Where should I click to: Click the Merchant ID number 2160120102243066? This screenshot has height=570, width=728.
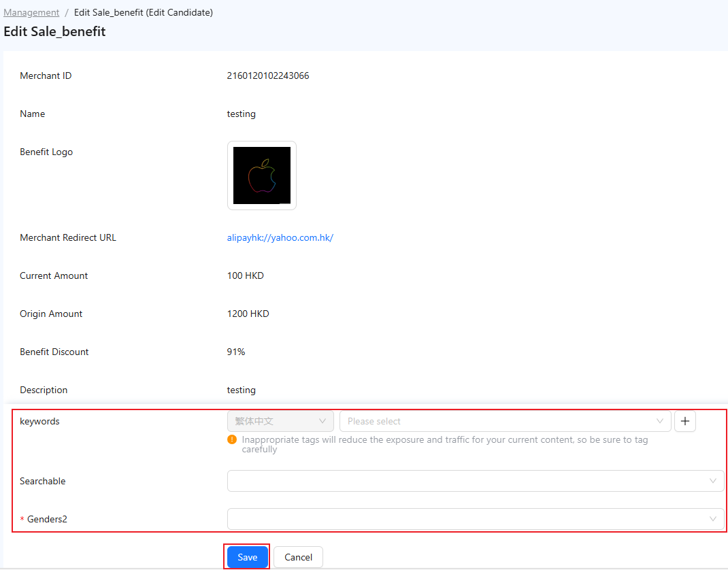pyautogui.click(x=268, y=76)
